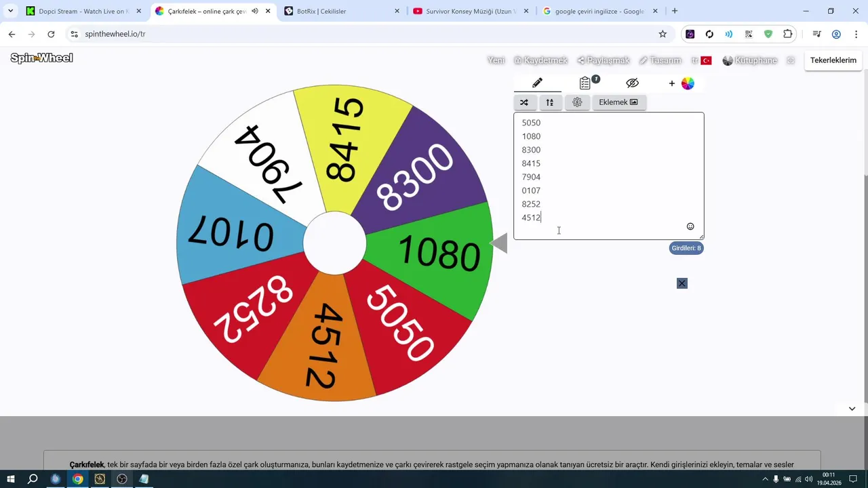Select the 8252 entry line

pos(531,204)
